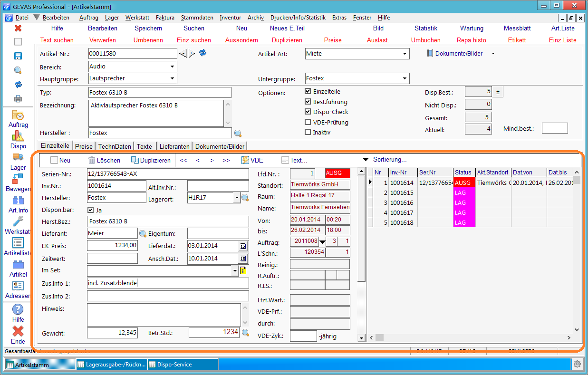Click the magnifier next to Lieferant Meier
Screen dimensions: 588x375
tap(143, 233)
